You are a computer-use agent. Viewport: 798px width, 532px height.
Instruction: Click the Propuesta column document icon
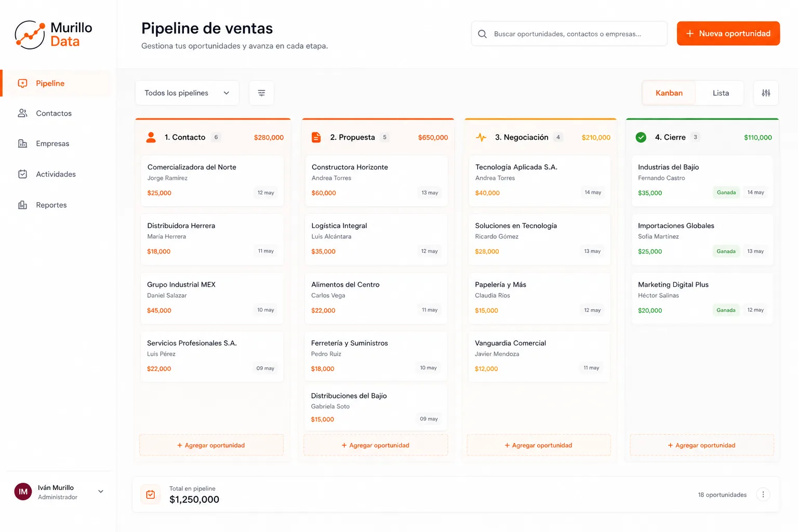tap(316, 137)
